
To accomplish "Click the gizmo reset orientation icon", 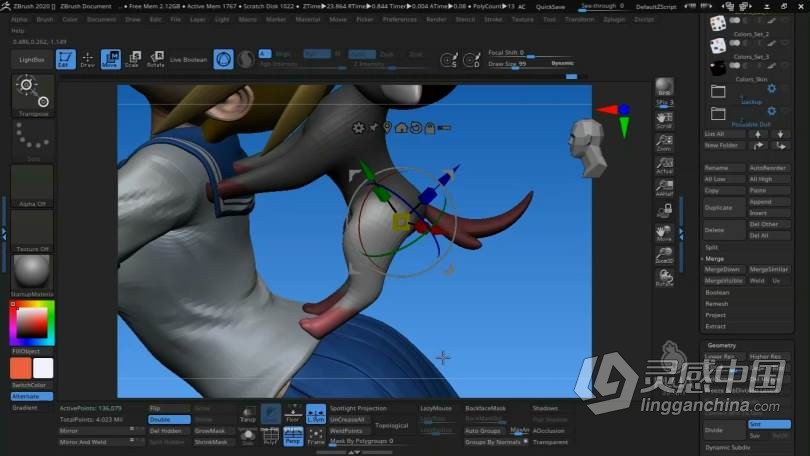I will coord(415,128).
